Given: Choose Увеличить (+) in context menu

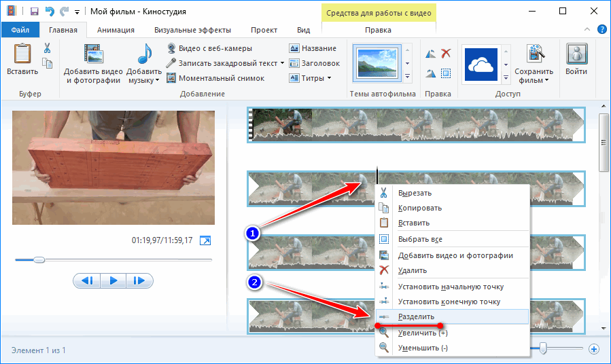Looking at the screenshot, I should point(452,333).
